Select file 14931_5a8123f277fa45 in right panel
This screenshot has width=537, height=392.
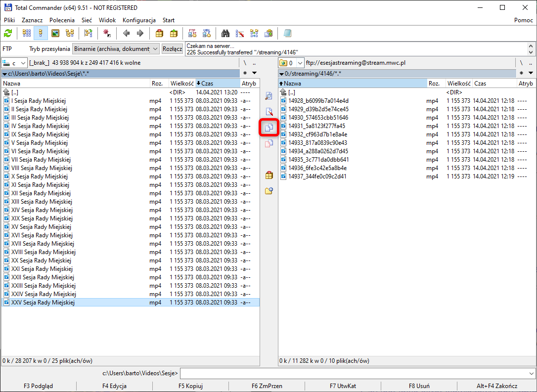(x=316, y=126)
